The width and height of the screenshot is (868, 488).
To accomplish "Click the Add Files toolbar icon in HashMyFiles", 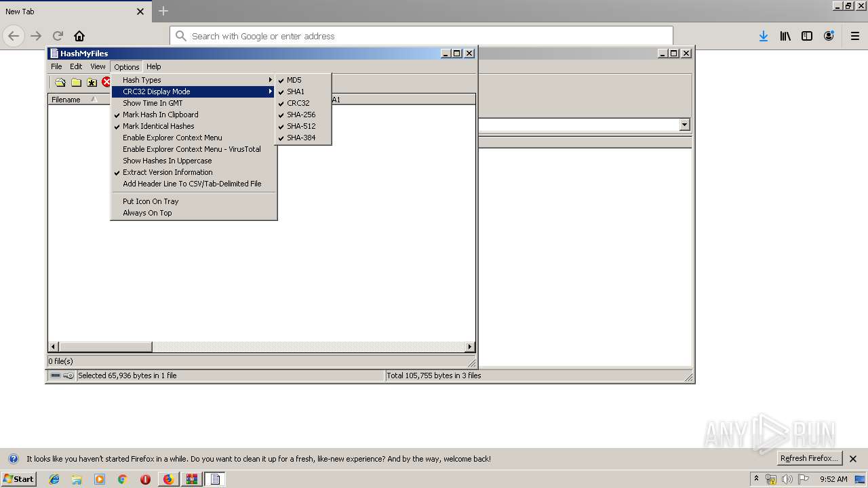I will click(x=60, y=82).
